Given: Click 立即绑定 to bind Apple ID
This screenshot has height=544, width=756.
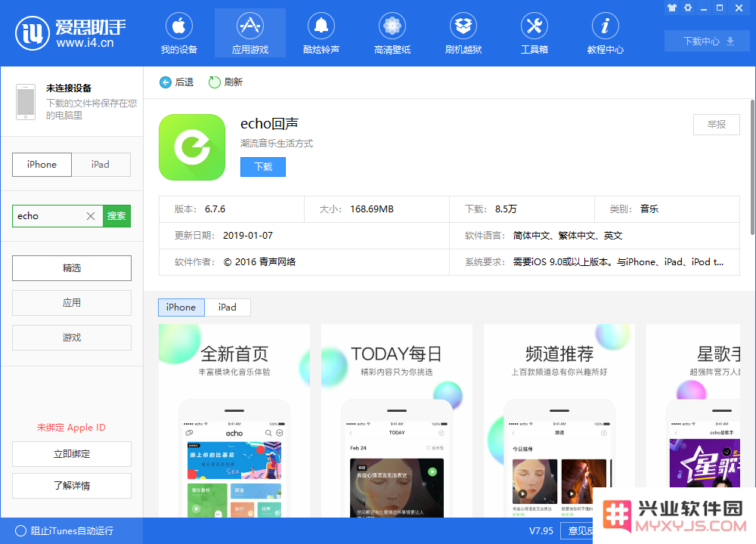Looking at the screenshot, I should coord(72,454).
